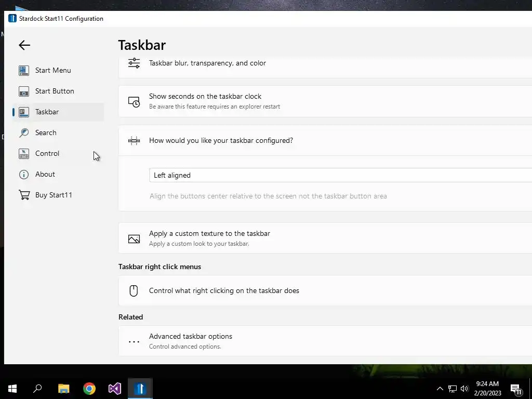Launch Google Chrome from the taskbar
Screen dimensions: 532x399
point(89,389)
